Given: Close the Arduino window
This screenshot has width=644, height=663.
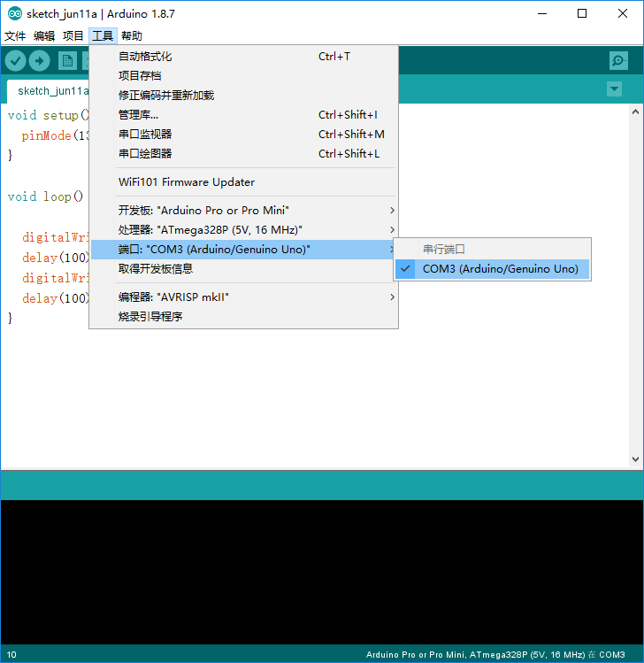Looking at the screenshot, I should (x=623, y=14).
